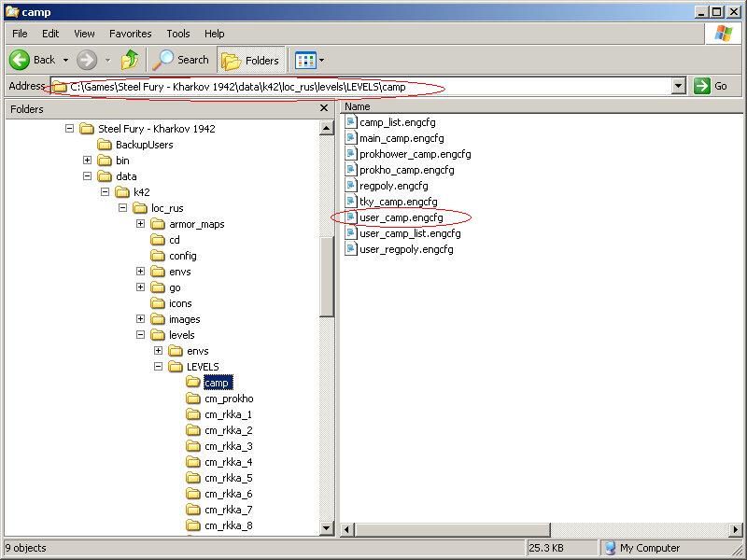Image resolution: width=747 pixels, height=560 pixels.
Task: Open the Views icon button
Action: tap(305, 61)
